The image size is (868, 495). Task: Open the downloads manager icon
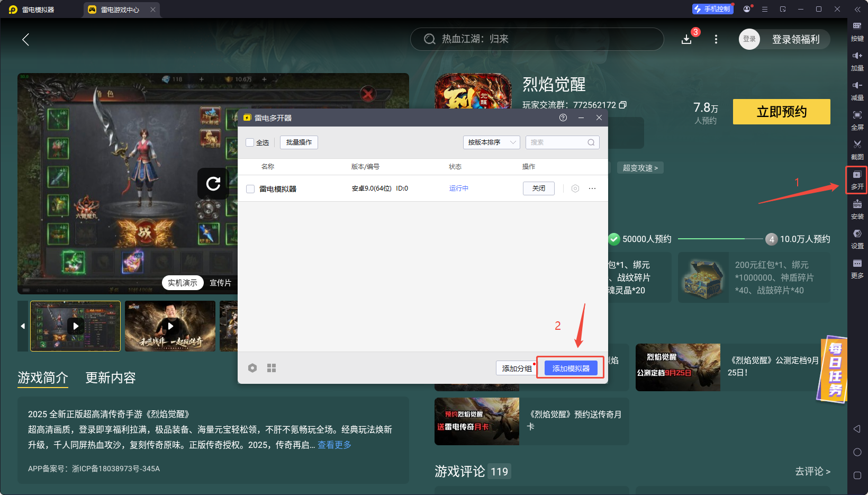(x=686, y=39)
